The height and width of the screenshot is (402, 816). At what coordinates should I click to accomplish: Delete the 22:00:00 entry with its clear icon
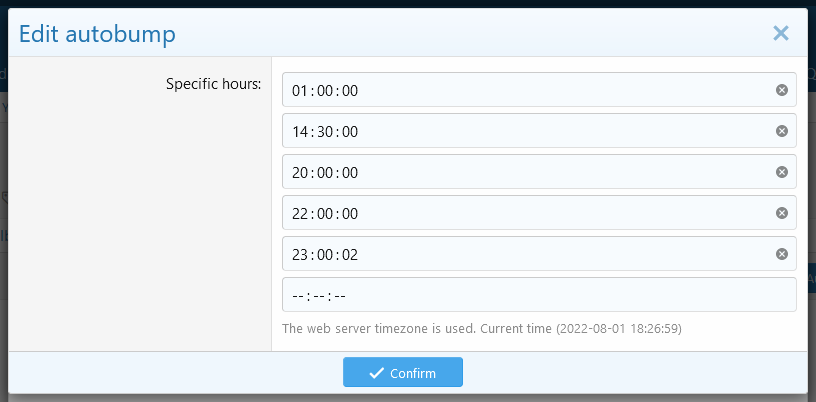point(782,213)
